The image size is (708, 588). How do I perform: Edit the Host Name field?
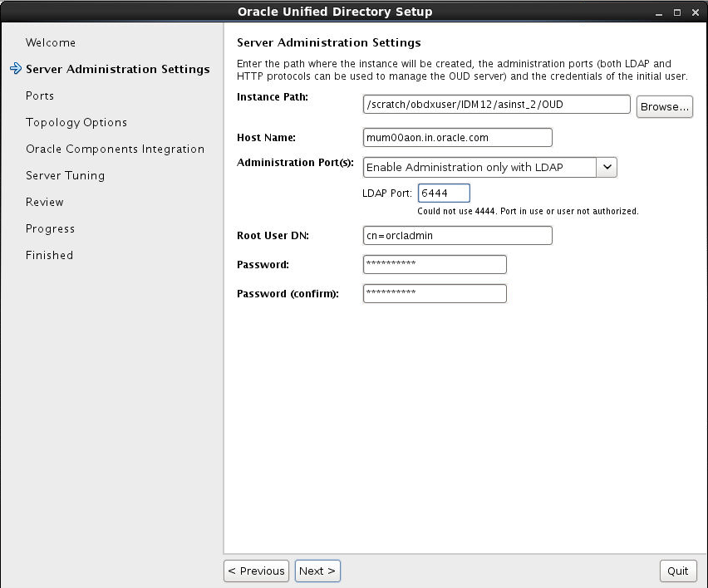pyautogui.click(x=457, y=138)
